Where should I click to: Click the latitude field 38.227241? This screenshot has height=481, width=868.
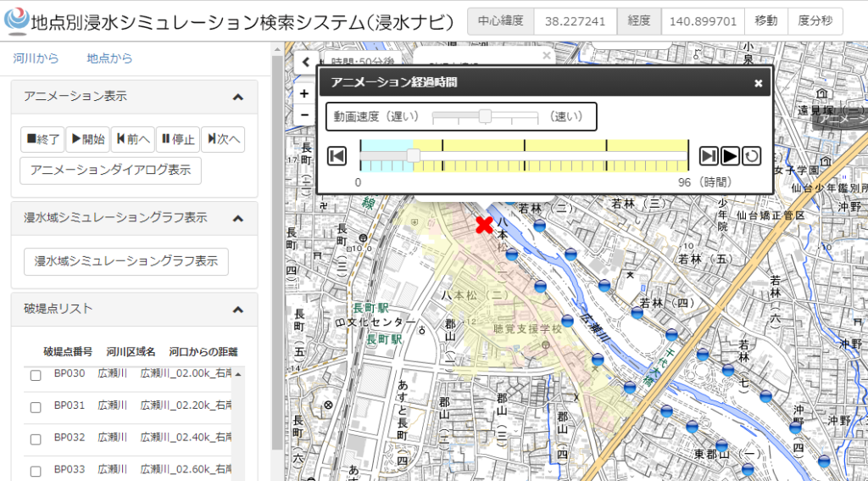(576, 21)
